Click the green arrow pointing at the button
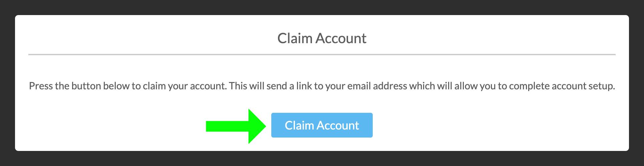644x166 pixels. pos(236,126)
